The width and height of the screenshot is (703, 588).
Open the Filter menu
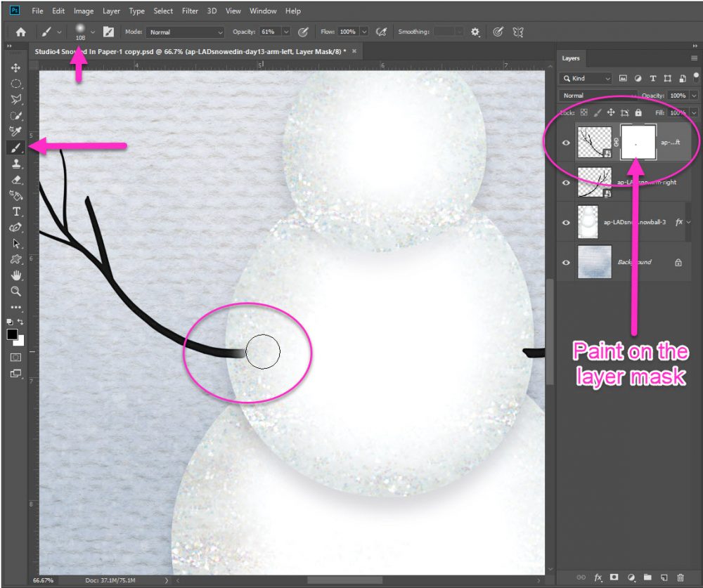pos(190,11)
